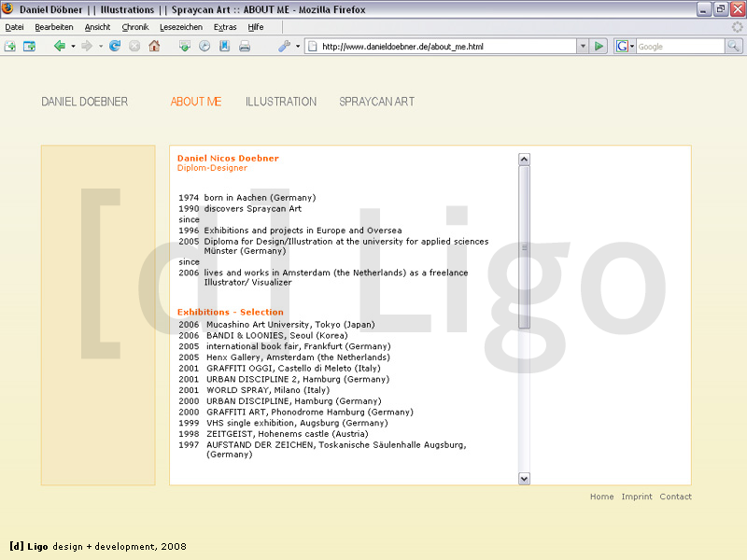This screenshot has height=560, width=747.
Task: Click the 'Exhibitions - Selection' heading
Action: (230, 312)
